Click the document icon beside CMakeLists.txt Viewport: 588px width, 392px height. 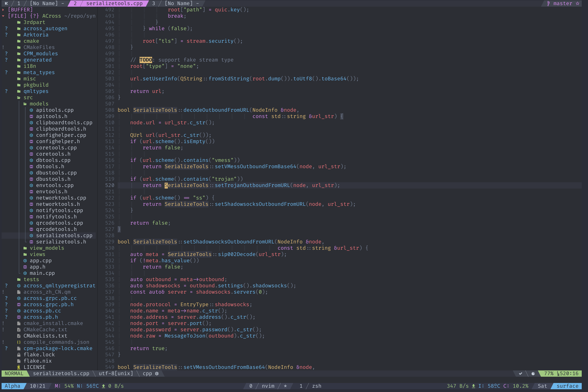(x=19, y=336)
